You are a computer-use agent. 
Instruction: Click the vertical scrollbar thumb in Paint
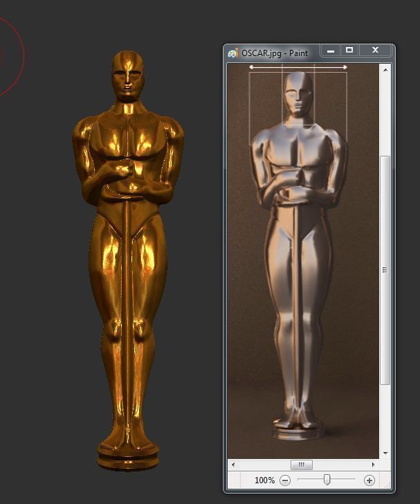pyautogui.click(x=385, y=270)
